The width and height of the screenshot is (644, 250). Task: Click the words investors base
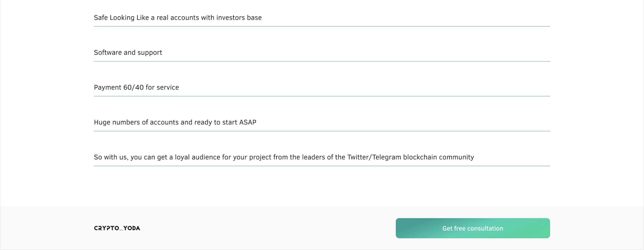[x=239, y=18]
